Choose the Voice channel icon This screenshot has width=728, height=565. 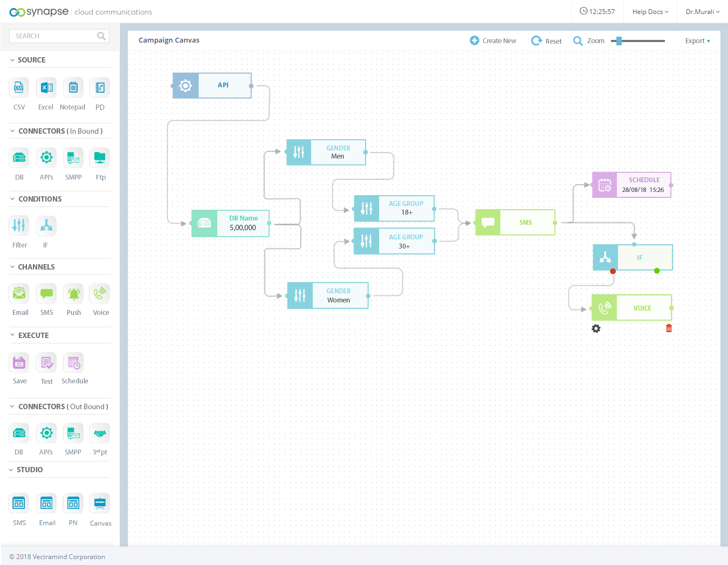[x=100, y=293]
